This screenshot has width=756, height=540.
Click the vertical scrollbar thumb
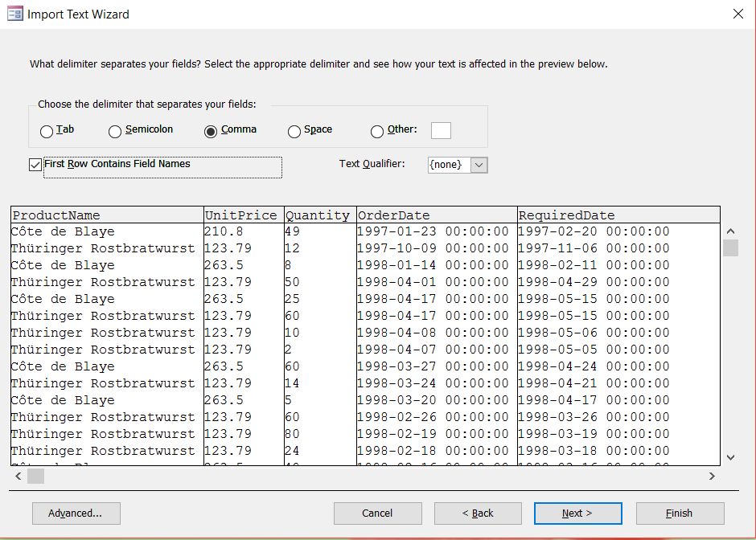(730, 248)
